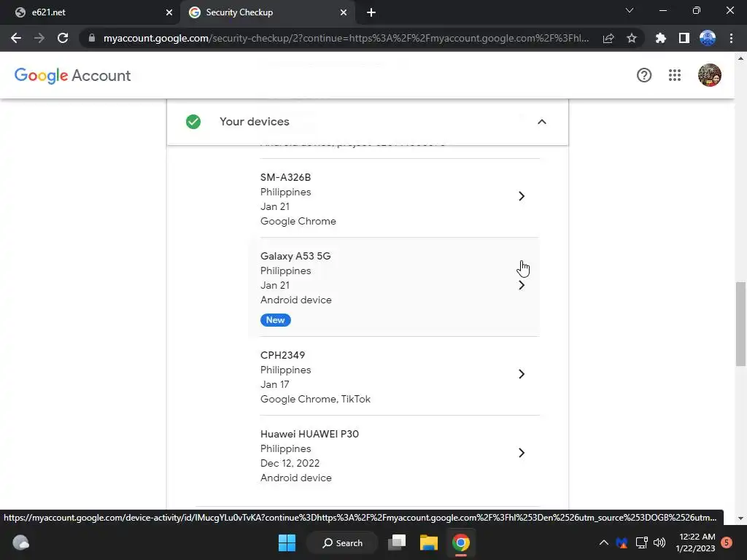Open details chevron for Huawei HUAWEI P30
Screen dimensions: 747x560
point(522,453)
